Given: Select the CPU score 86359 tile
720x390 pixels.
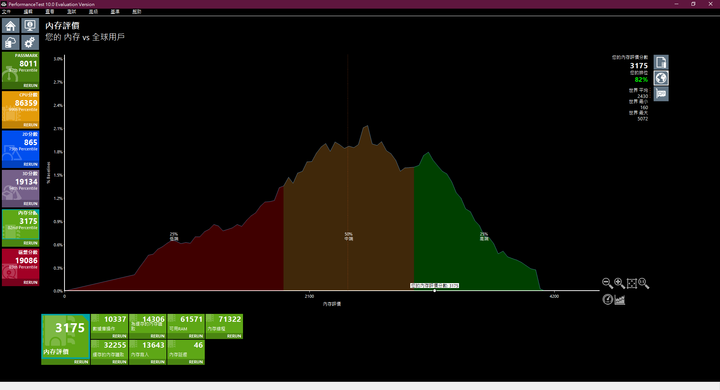Looking at the screenshot, I should point(21,110).
